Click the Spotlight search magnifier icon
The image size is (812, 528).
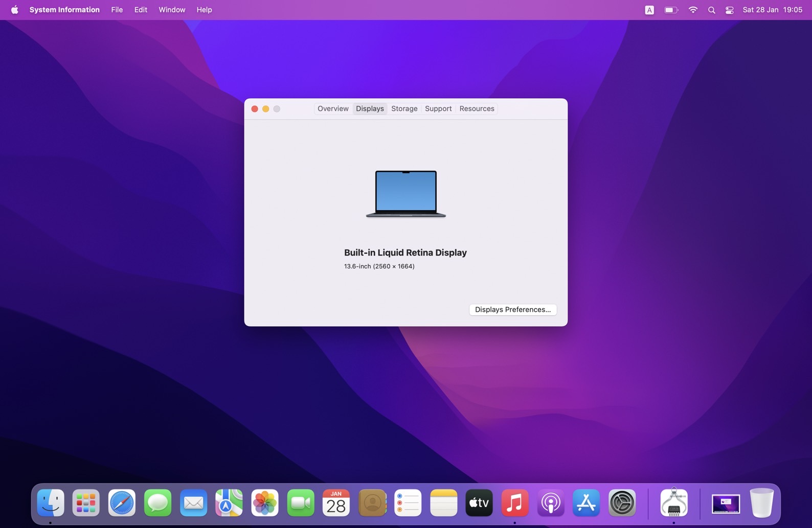711,10
